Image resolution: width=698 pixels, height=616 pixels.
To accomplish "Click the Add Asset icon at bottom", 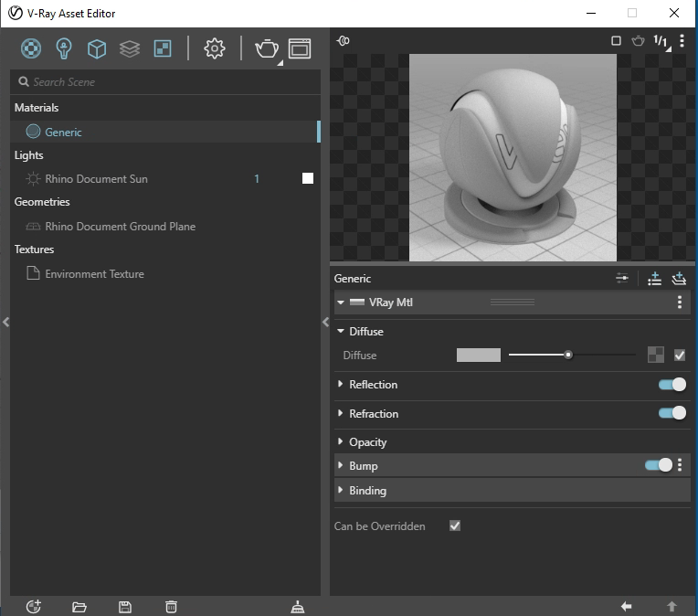I will pos(34,606).
